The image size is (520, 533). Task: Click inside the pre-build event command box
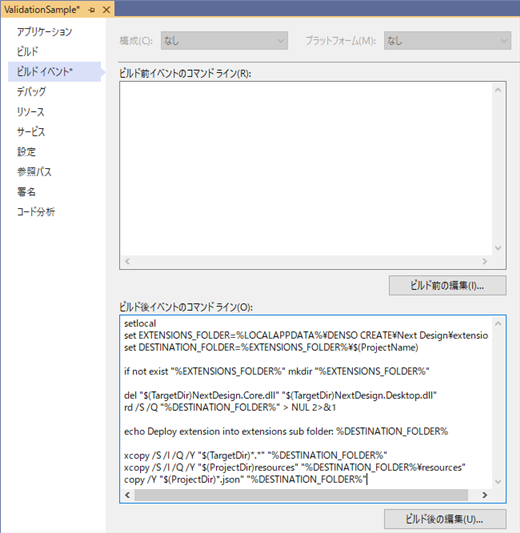[x=306, y=169]
